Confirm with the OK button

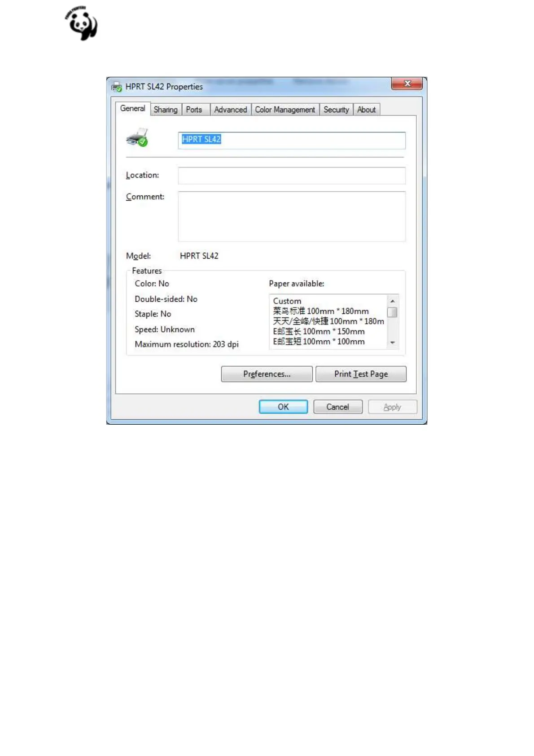pos(283,407)
